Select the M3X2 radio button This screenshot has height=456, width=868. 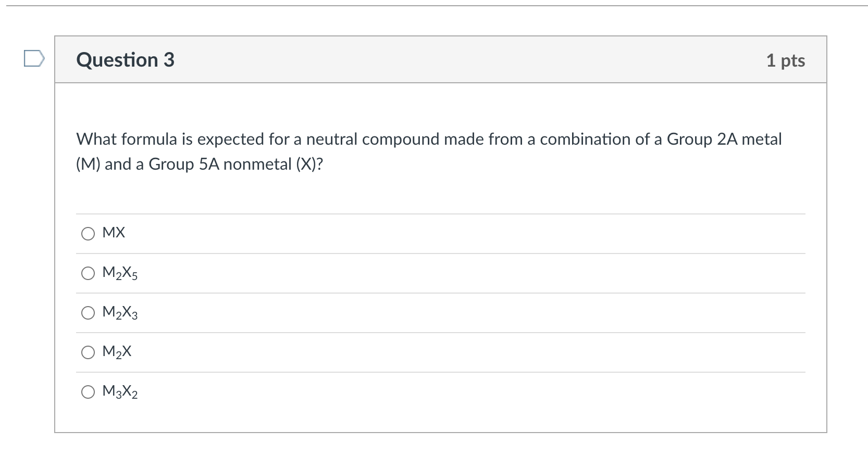(x=88, y=392)
